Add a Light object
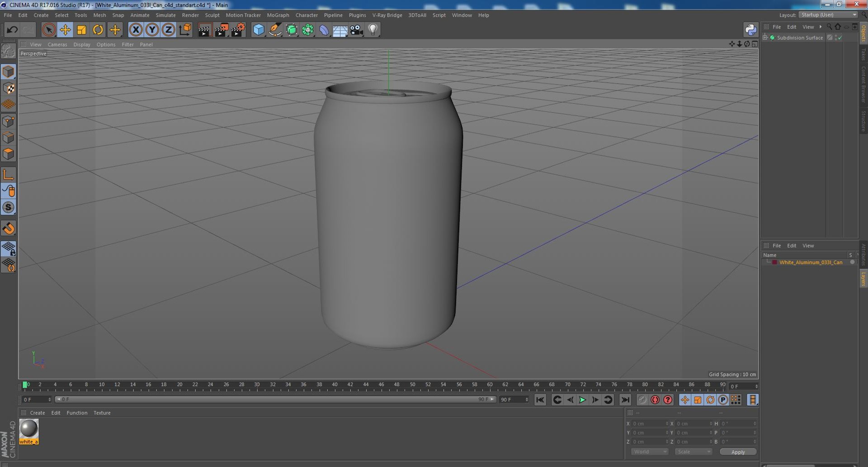 click(x=373, y=30)
